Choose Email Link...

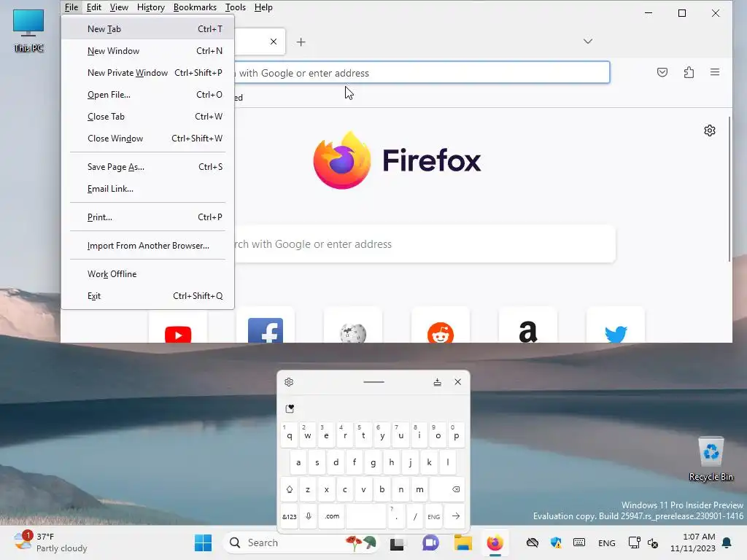(x=147, y=189)
